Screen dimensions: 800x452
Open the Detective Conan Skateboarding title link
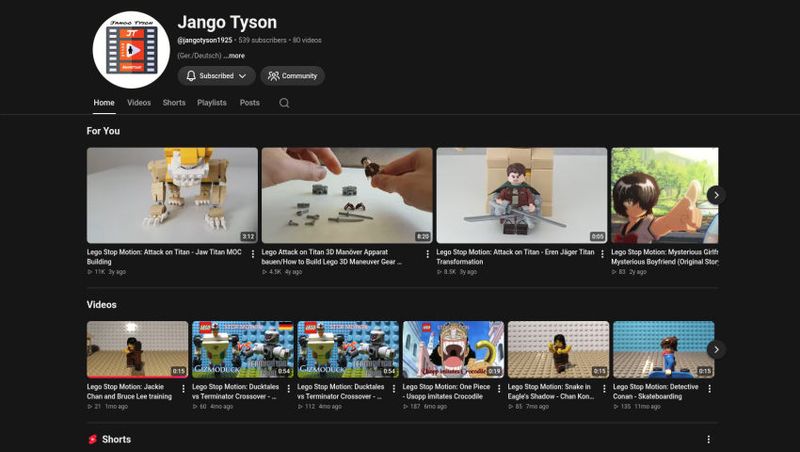coord(656,391)
